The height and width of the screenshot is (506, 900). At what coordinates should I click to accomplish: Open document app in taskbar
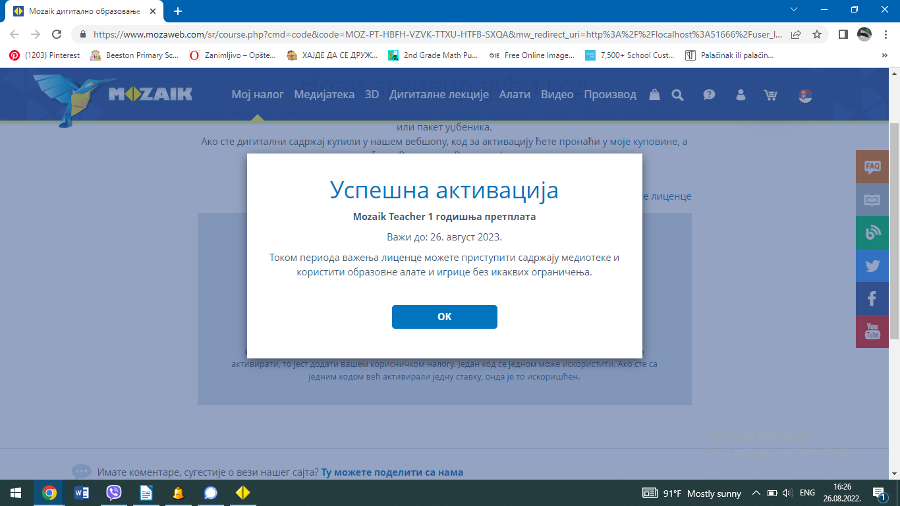[146, 493]
